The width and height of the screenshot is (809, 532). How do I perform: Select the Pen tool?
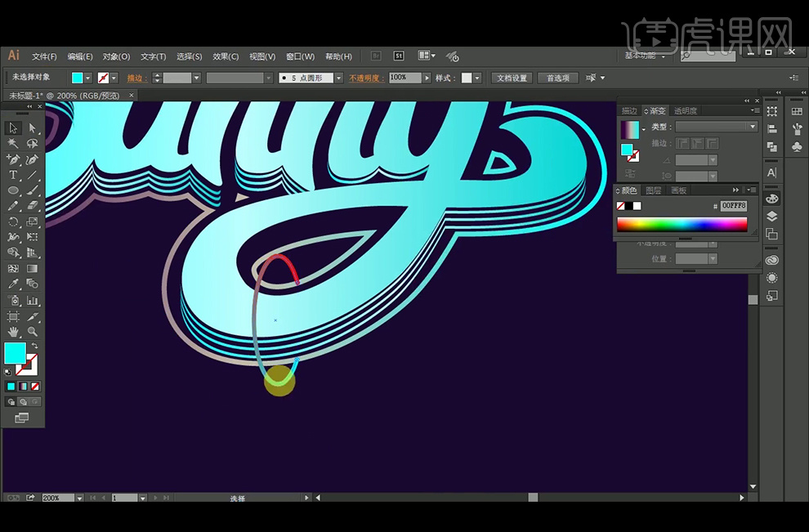13,159
